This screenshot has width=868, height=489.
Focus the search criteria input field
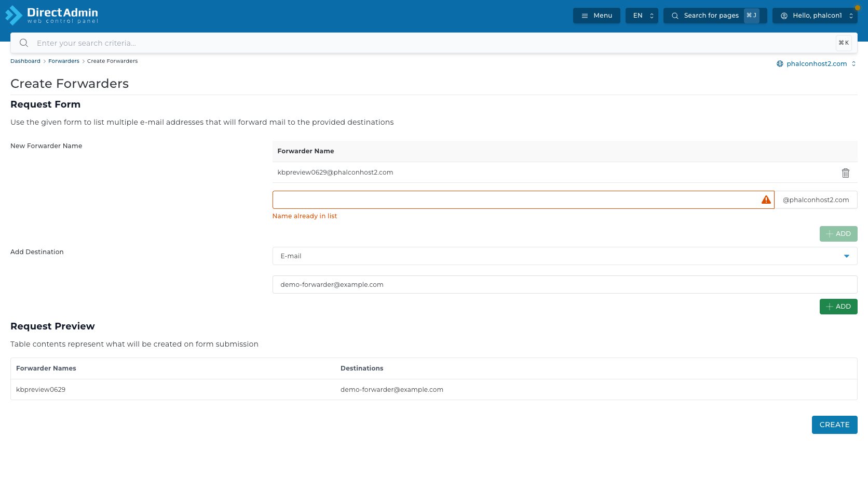(x=433, y=43)
